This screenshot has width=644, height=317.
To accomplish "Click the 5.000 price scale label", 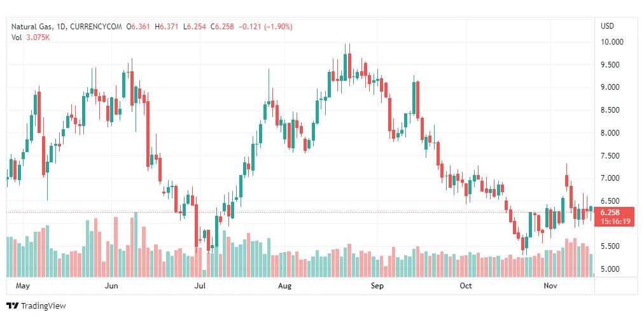I will 612,269.
